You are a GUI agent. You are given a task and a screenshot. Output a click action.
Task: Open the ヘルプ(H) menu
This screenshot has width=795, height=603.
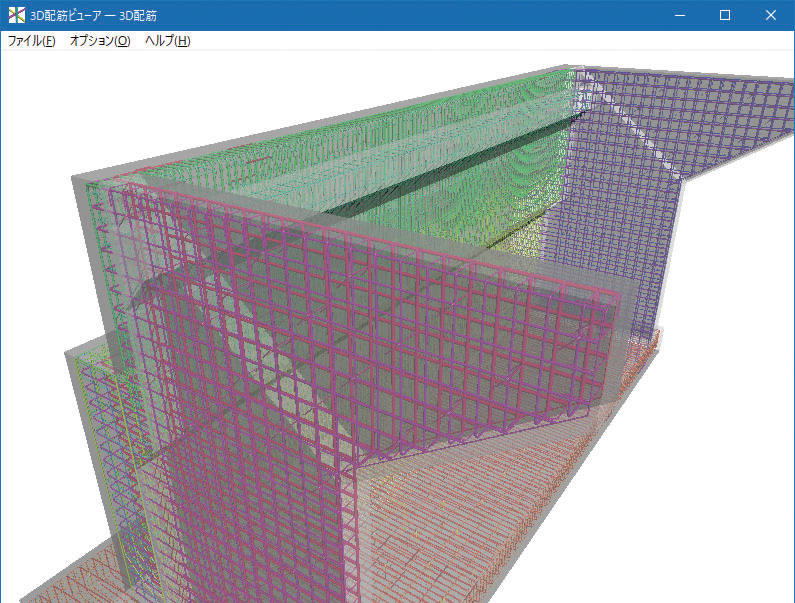167,41
